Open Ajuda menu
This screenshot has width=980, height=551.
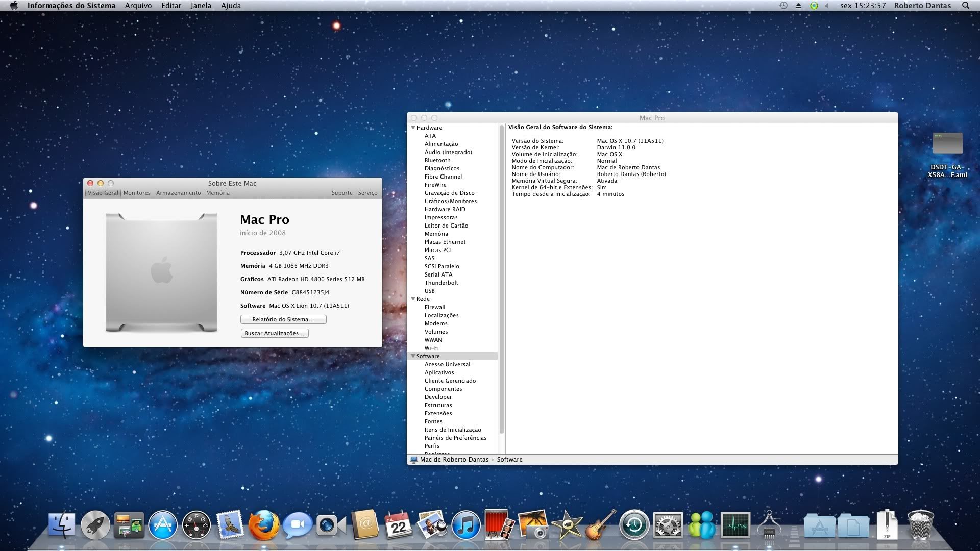point(231,6)
